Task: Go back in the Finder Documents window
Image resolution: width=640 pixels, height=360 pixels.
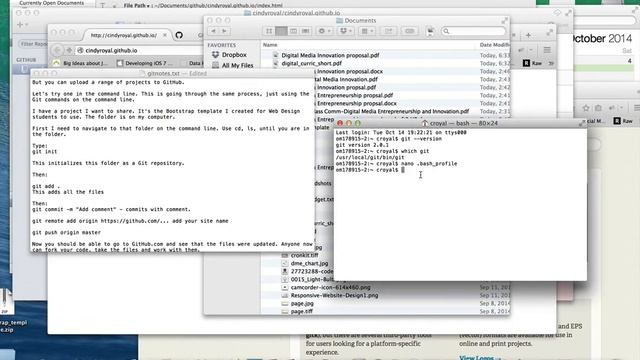Action: point(213,31)
